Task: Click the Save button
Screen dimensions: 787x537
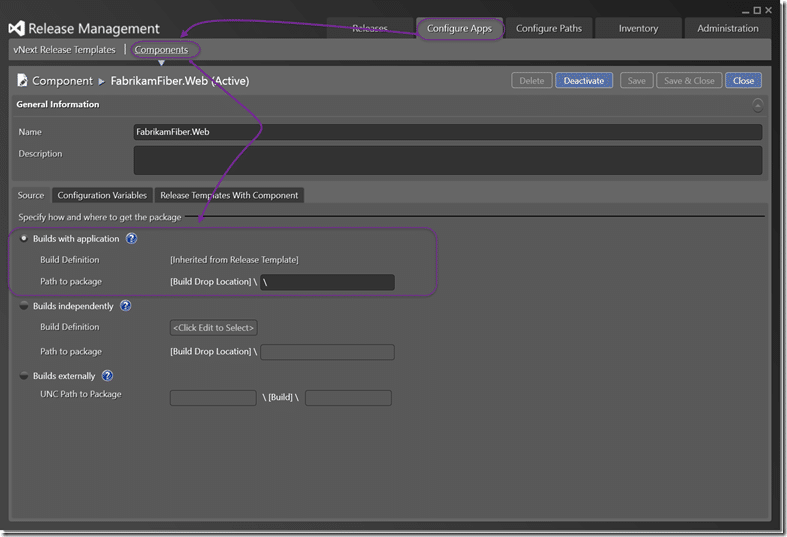Action: click(636, 81)
